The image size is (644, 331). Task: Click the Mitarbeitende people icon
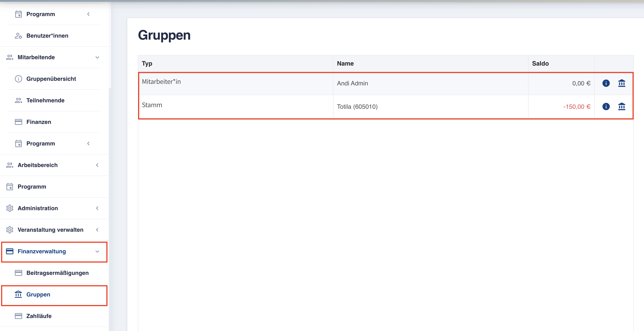click(9, 57)
